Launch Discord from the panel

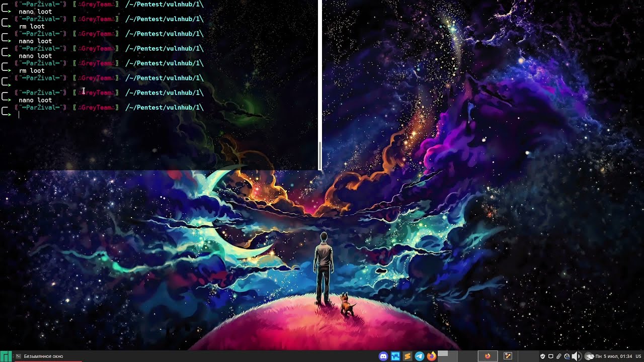coord(383,356)
